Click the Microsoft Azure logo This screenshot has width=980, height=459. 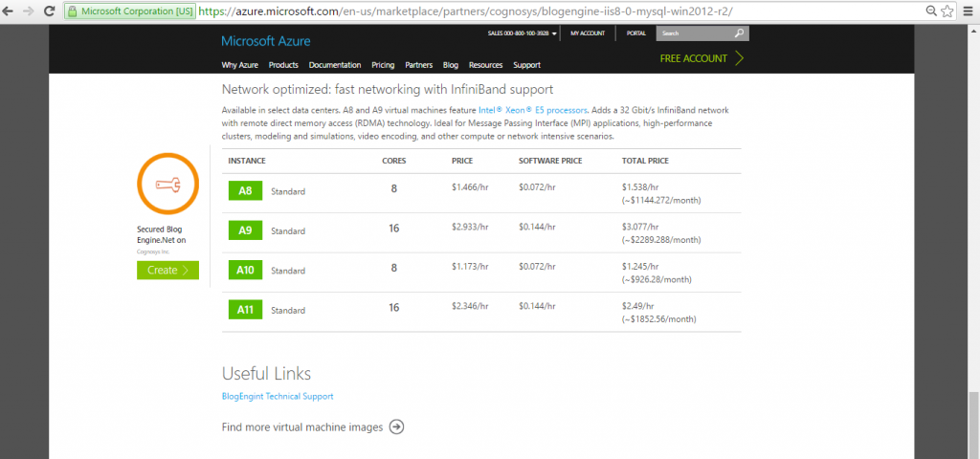pyautogui.click(x=265, y=41)
